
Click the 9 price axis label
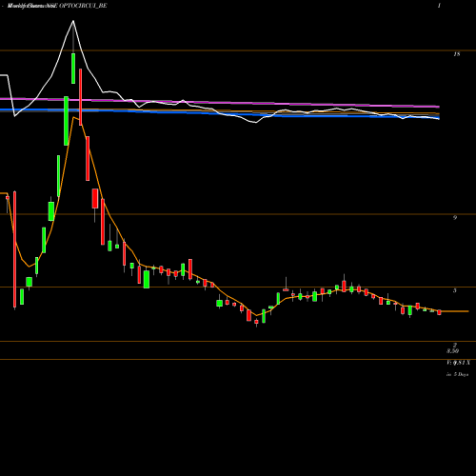click(x=455, y=218)
